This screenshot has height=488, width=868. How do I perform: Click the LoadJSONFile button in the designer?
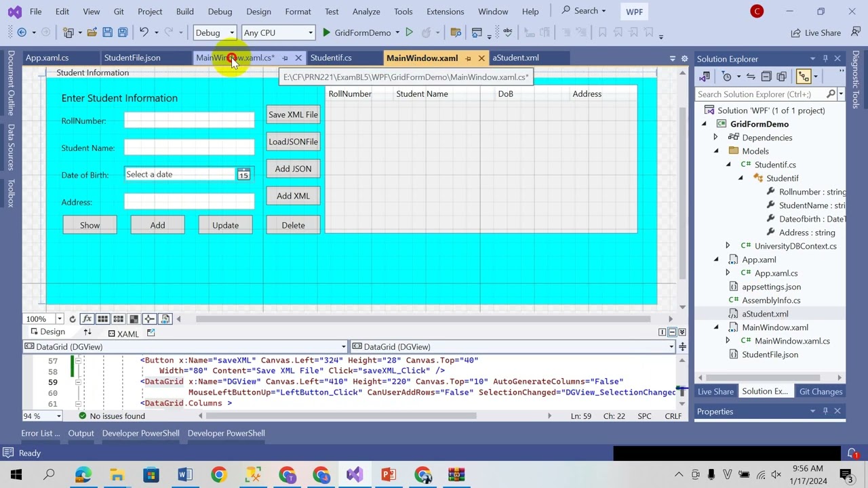coord(293,142)
